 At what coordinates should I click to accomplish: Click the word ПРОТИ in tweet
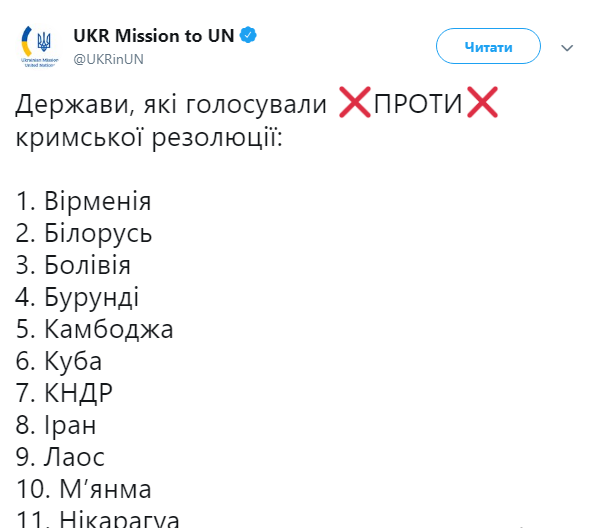[x=418, y=103]
